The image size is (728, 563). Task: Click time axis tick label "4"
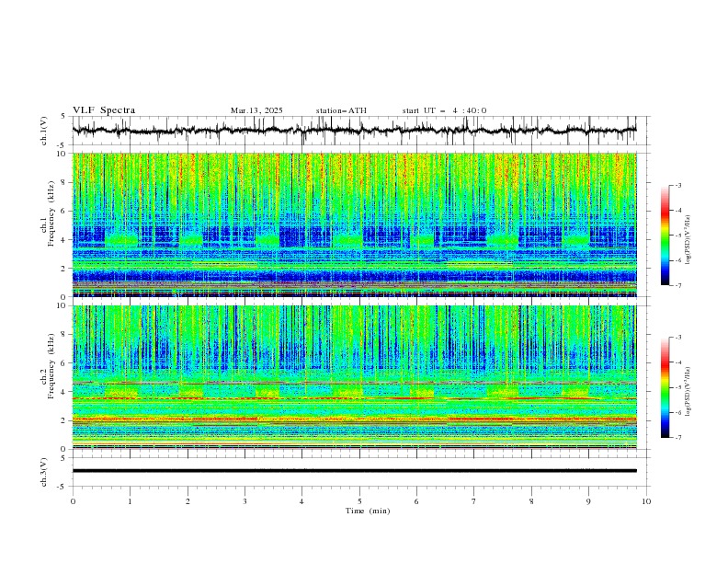[301, 501]
